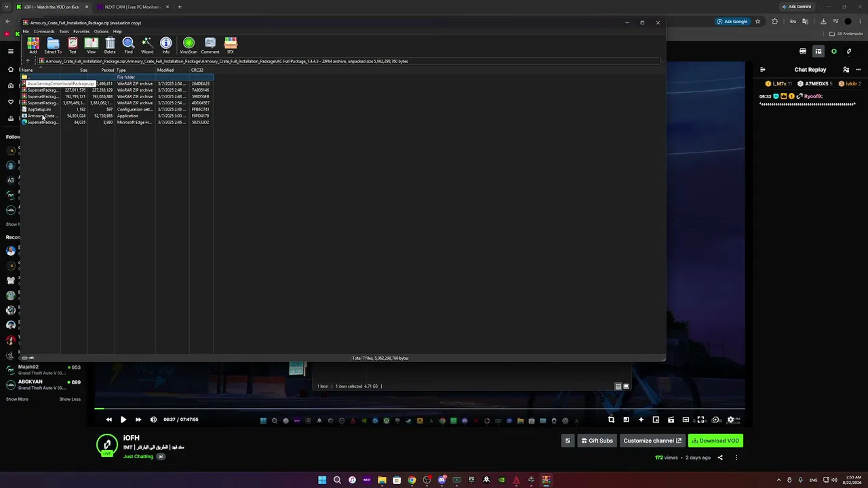The image size is (868, 488).
Task: Click the VOD progress bar
Action: pyautogui.click(x=420, y=409)
